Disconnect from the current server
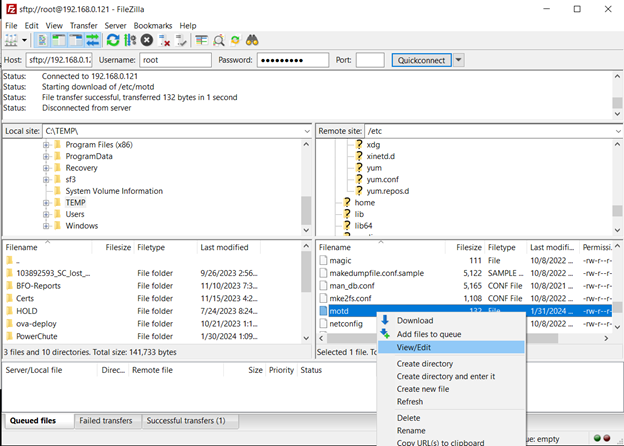 tap(164, 40)
